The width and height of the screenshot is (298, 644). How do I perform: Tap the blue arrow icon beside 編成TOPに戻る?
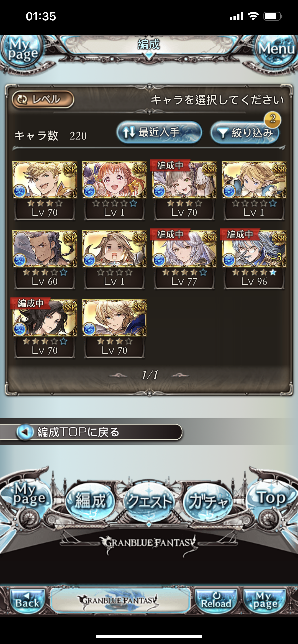pyautogui.click(x=24, y=432)
